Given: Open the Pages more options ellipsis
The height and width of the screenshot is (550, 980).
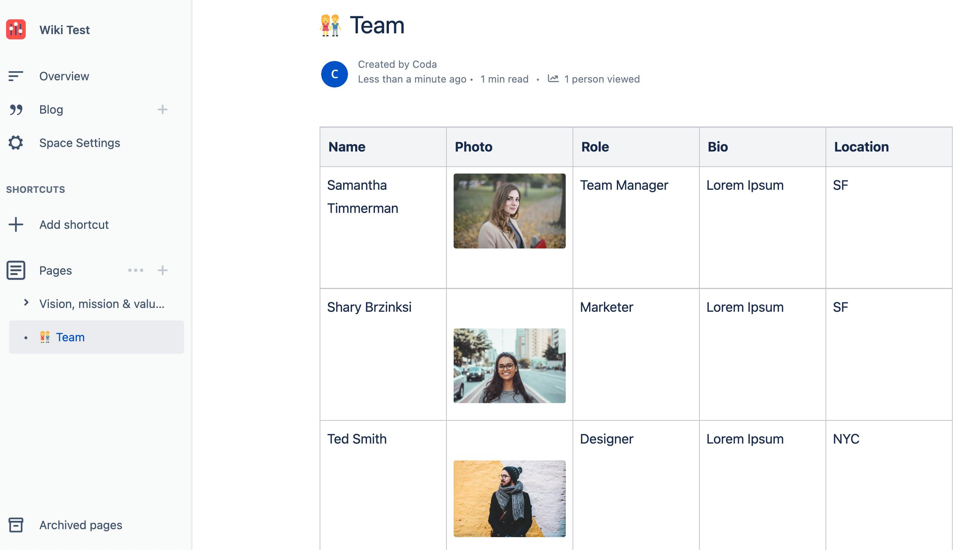Looking at the screenshot, I should click(136, 270).
